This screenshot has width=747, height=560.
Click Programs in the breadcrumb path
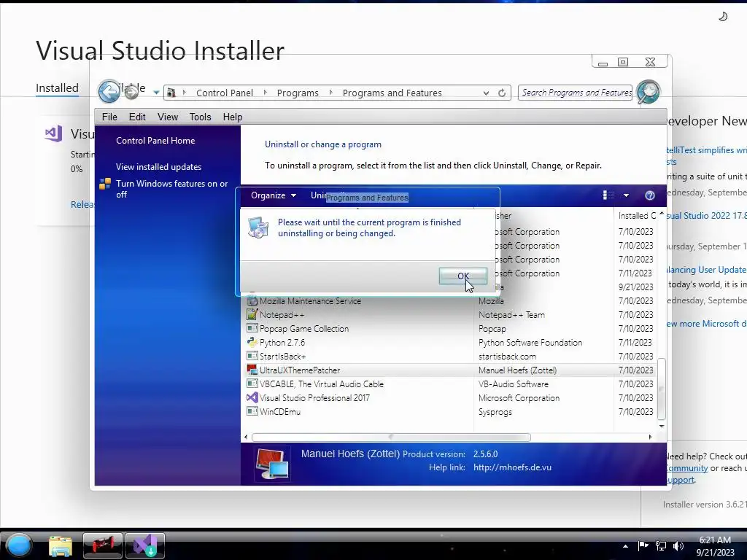[298, 93]
